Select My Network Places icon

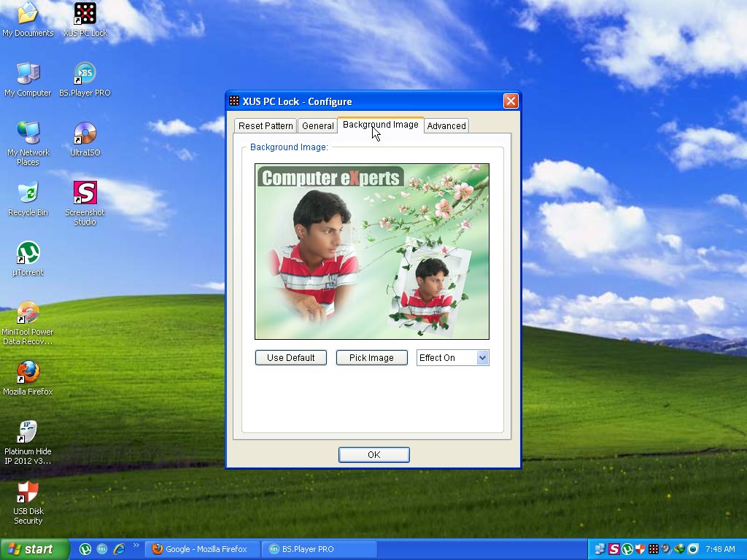coord(28,144)
